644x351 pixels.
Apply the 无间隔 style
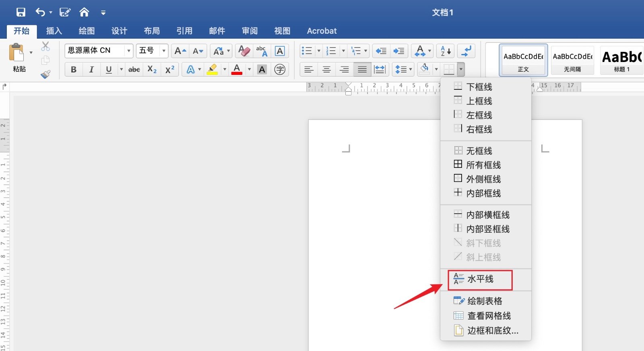572,60
